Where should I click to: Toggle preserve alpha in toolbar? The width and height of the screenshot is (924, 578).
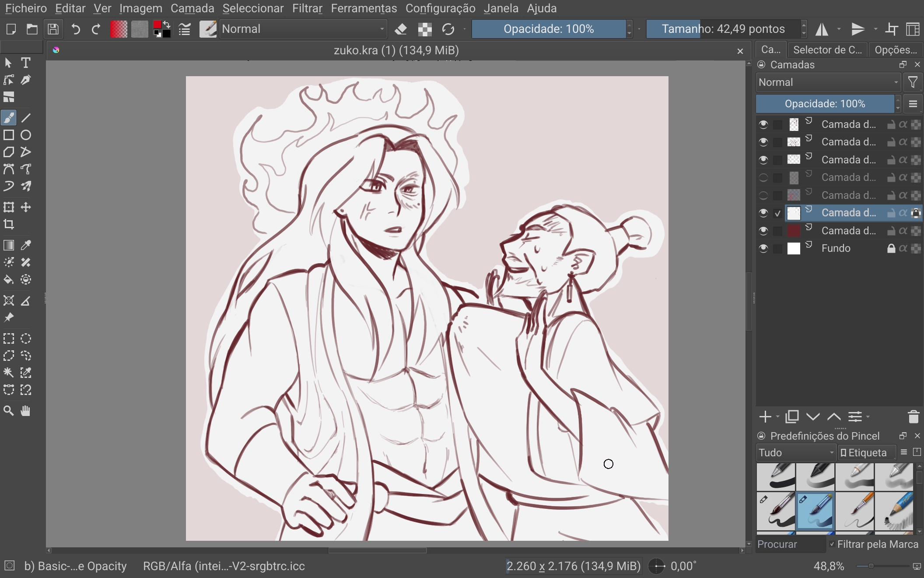425,29
